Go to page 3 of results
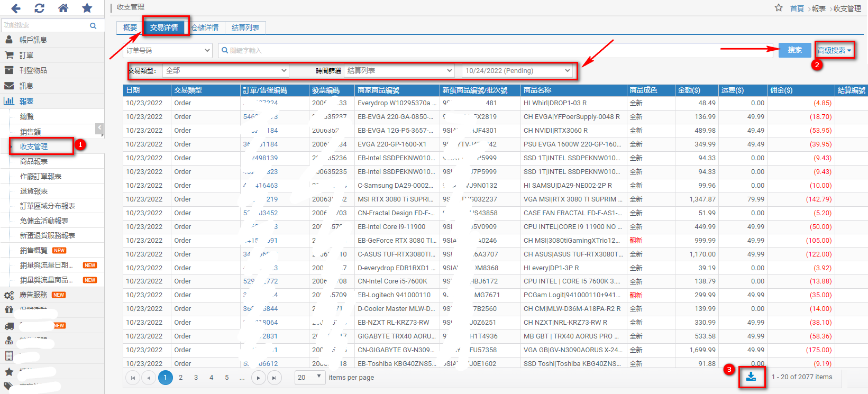Image resolution: width=868 pixels, height=394 pixels. (196, 378)
